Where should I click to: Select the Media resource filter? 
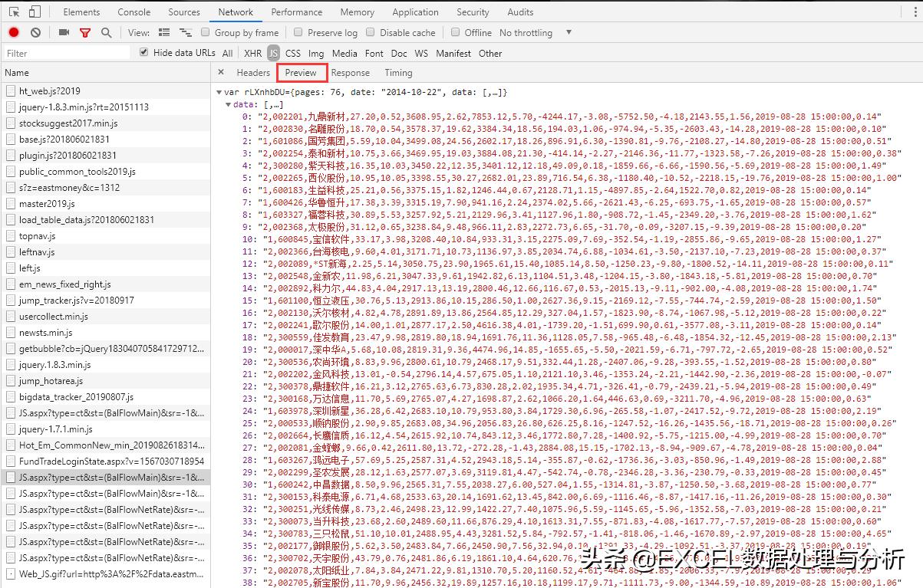pyautogui.click(x=344, y=53)
